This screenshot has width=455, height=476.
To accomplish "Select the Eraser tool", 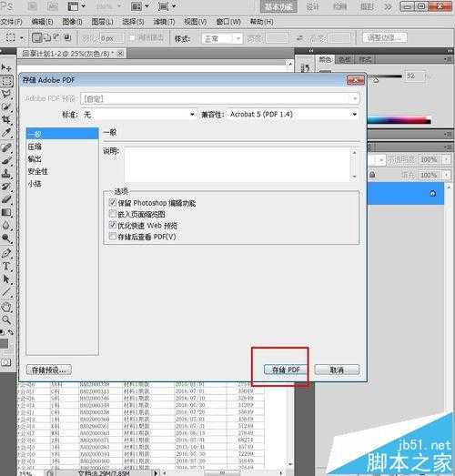I will pyautogui.click(x=6, y=199).
